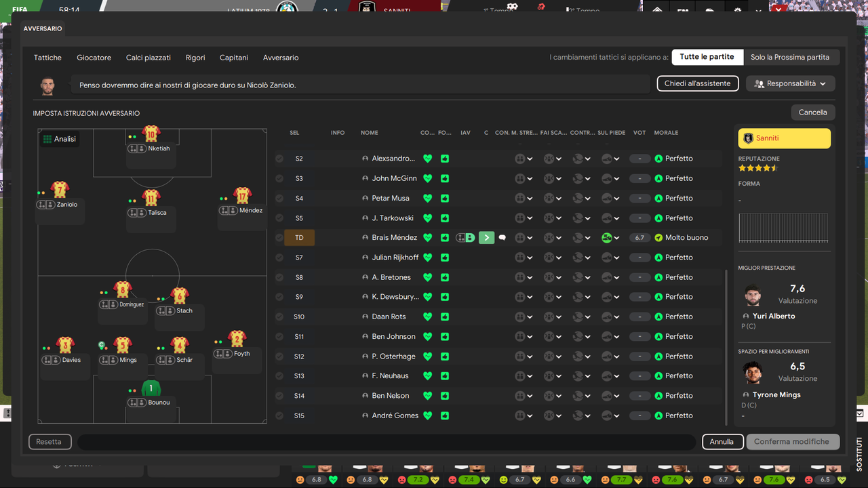Open Fai scattare dropdown for André Gomes
The height and width of the screenshot is (488, 868).
tap(553, 415)
